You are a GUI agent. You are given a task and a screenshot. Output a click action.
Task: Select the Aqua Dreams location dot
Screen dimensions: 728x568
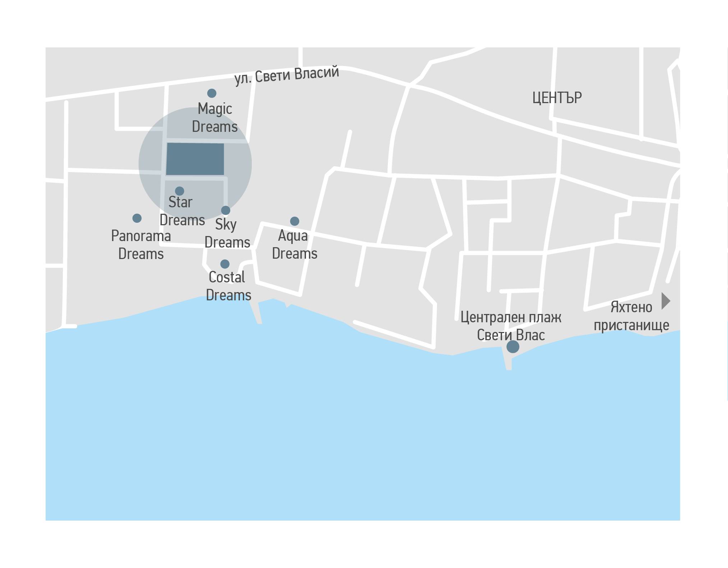(295, 221)
